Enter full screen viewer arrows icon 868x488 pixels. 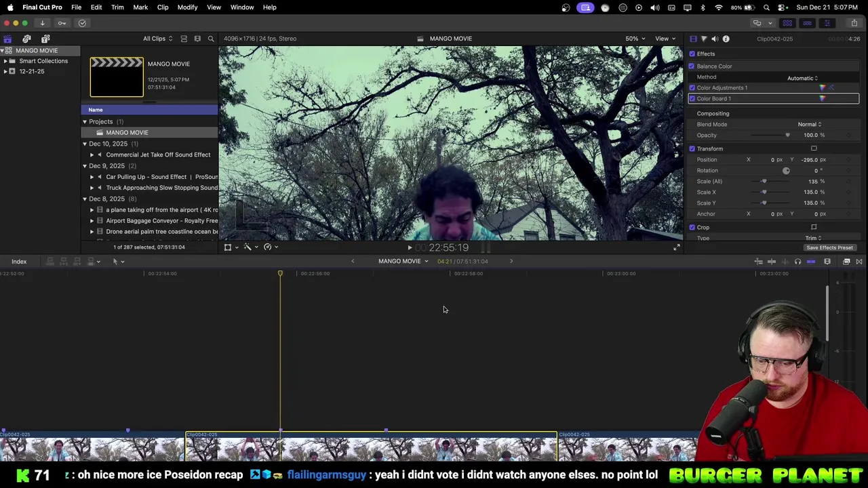[676, 247]
